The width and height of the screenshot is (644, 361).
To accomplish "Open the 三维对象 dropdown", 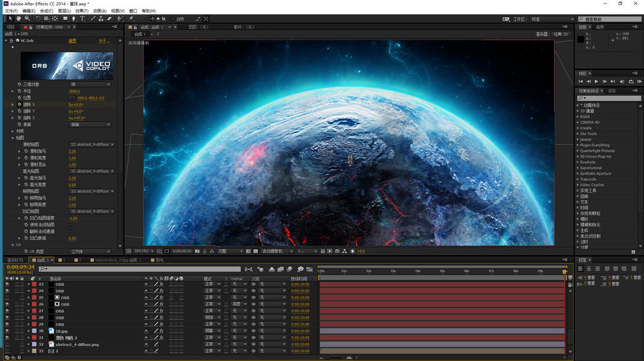I will tap(90, 84).
